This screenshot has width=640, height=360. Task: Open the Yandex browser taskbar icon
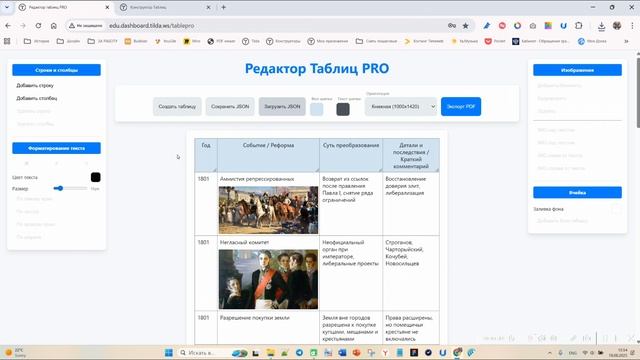(x=385, y=352)
